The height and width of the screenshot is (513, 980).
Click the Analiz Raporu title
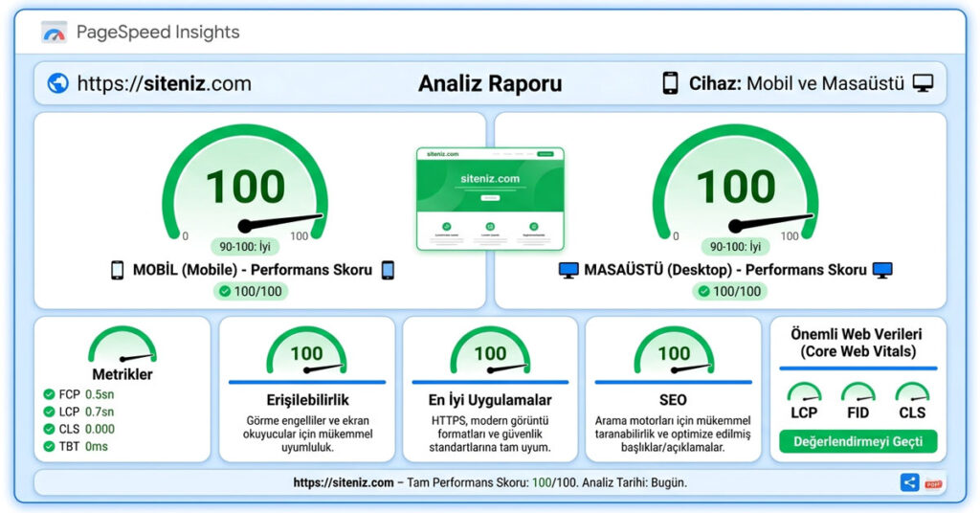[x=490, y=83]
